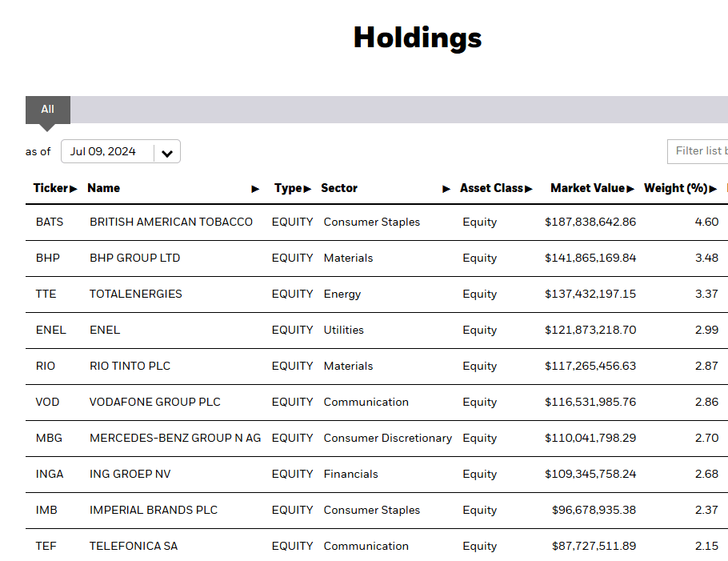Open the Jul 09, 2024 date selector

click(104, 150)
